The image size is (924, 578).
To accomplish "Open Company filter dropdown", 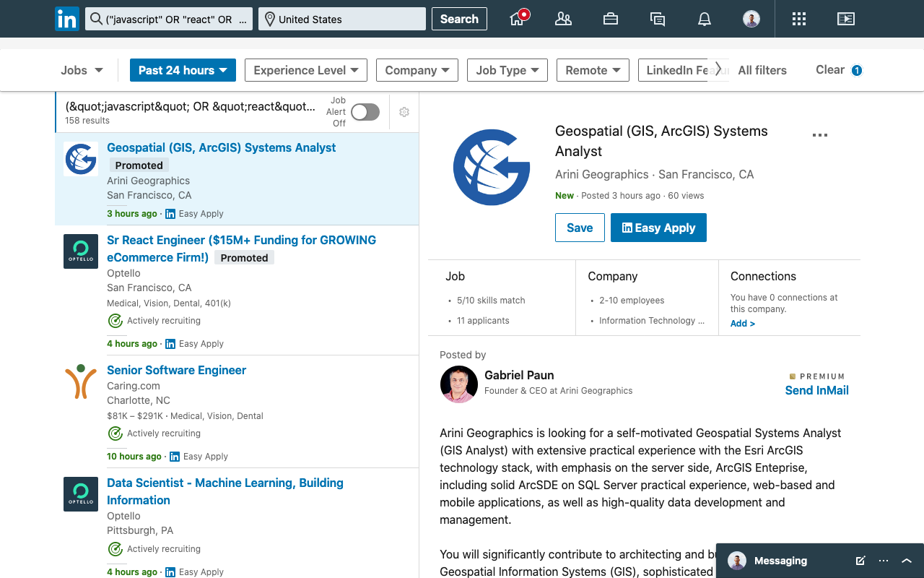I will coord(417,70).
